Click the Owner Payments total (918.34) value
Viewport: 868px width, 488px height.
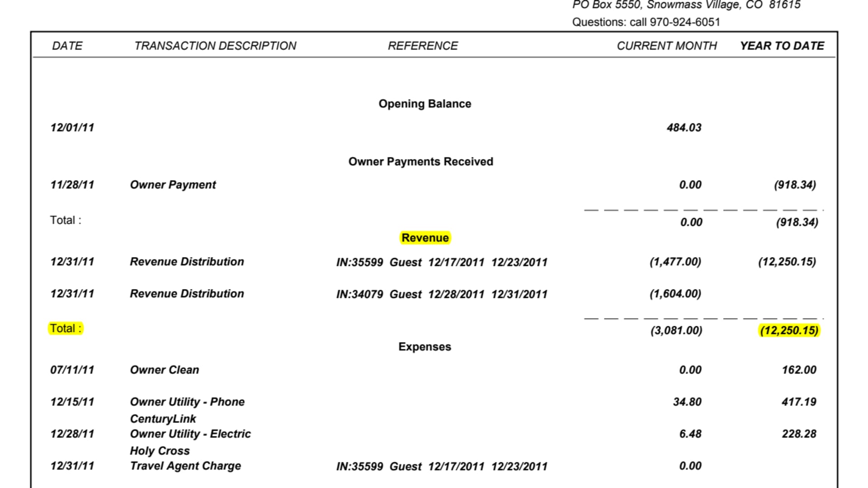tap(797, 222)
